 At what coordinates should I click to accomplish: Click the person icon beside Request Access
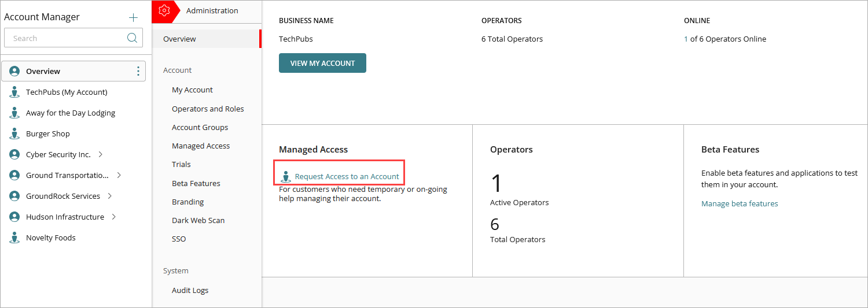tap(286, 176)
